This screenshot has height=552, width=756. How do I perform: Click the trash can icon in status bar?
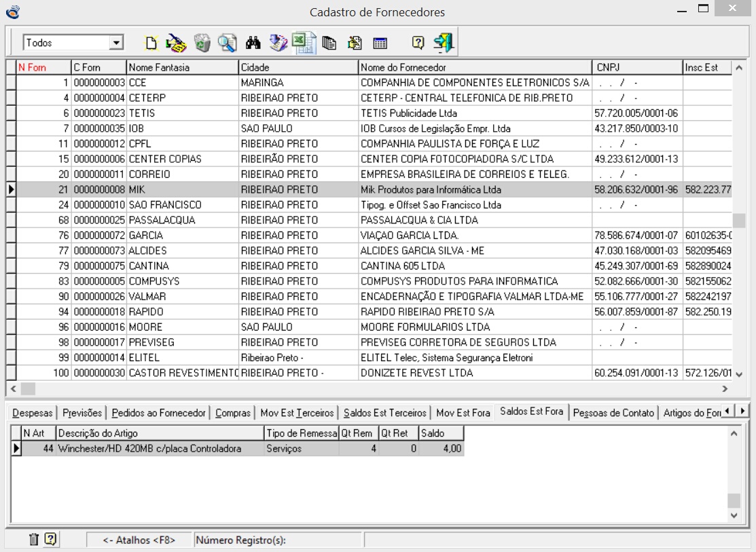pos(34,539)
